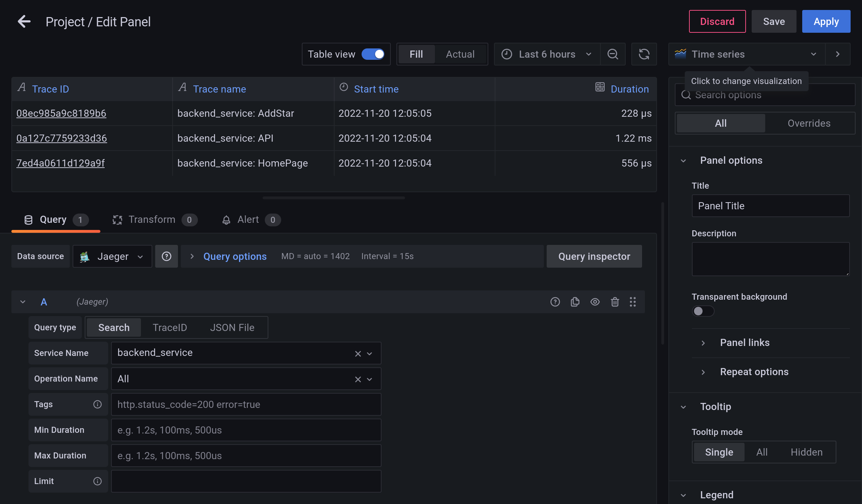Hide query A with eye icon
Screen dimensions: 862x504
[x=595, y=302]
